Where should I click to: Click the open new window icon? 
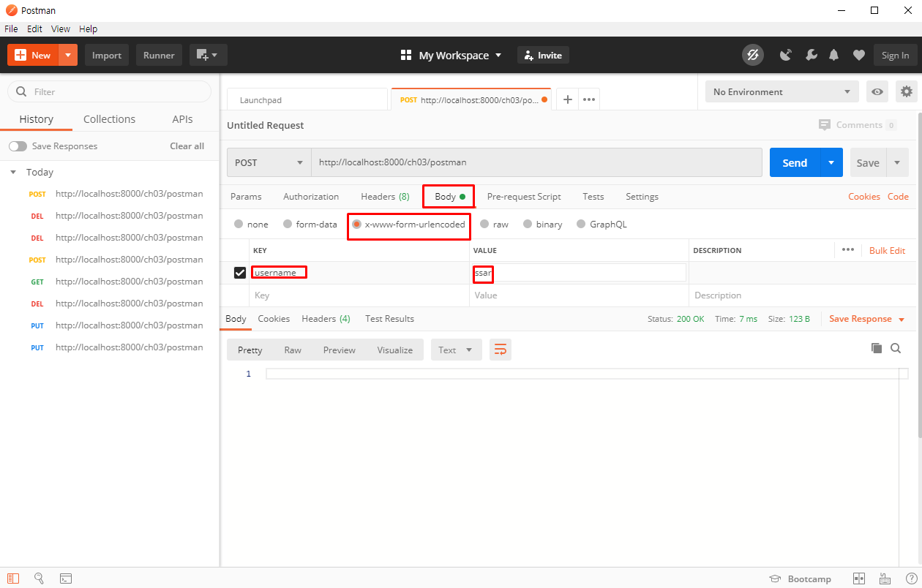209,55
